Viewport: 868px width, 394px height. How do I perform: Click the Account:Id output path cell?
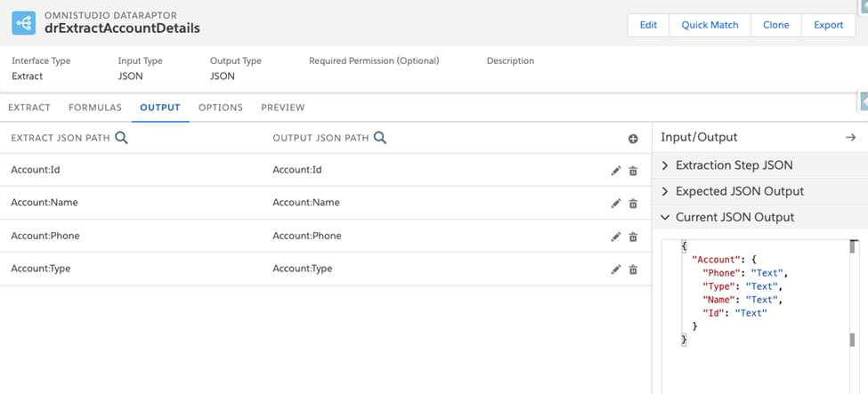point(297,170)
